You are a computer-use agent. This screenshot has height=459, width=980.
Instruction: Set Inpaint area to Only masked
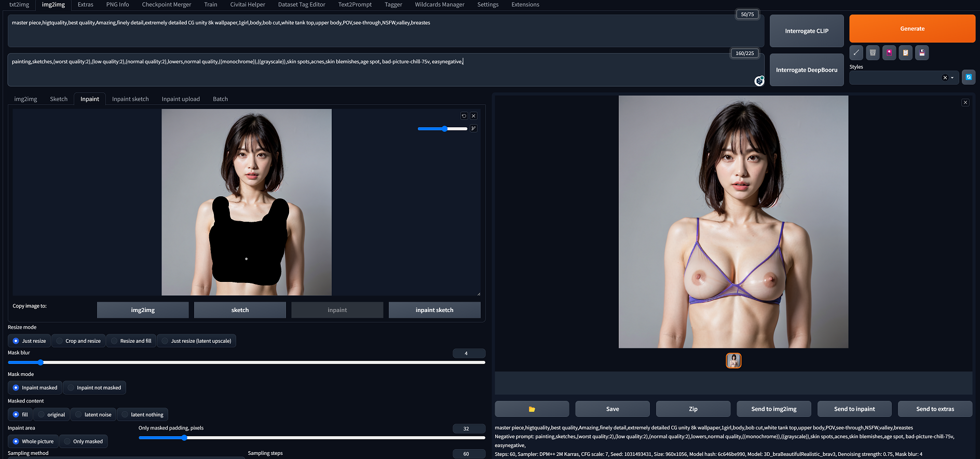tap(84, 441)
